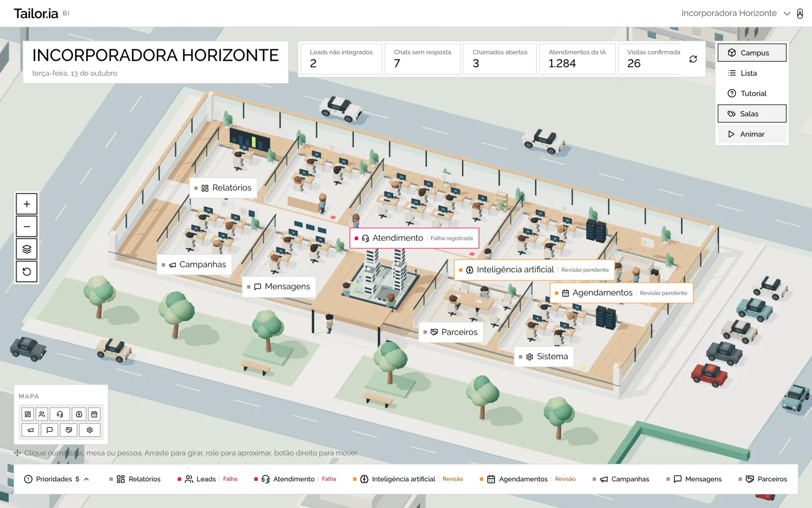Open Agendamentos Revisão in the bottom bar
812x508 pixels.
point(527,479)
